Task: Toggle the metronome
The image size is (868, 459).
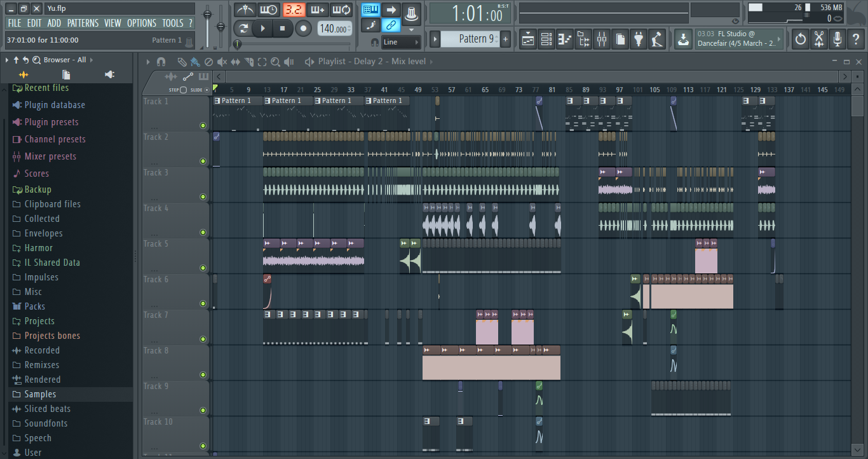Action: [x=246, y=10]
